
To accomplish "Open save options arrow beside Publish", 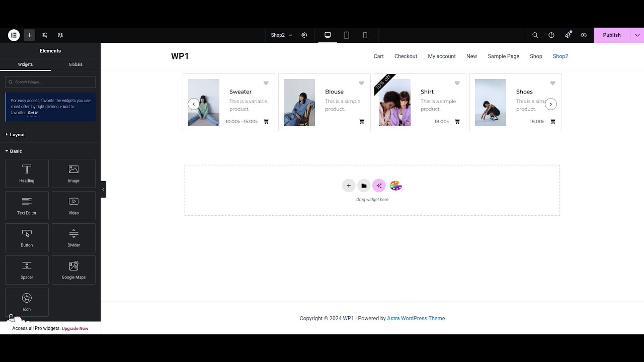I will click(637, 35).
